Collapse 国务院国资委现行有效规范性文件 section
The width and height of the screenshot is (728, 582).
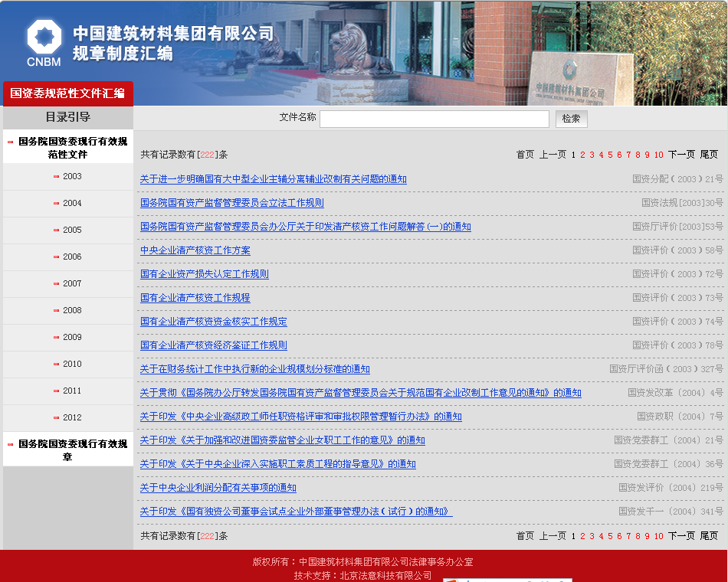(x=67, y=148)
